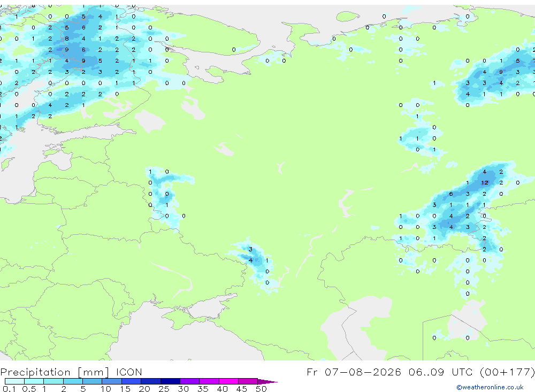Select the 20–25 mm dark blue legend swatch

(x=150, y=381)
